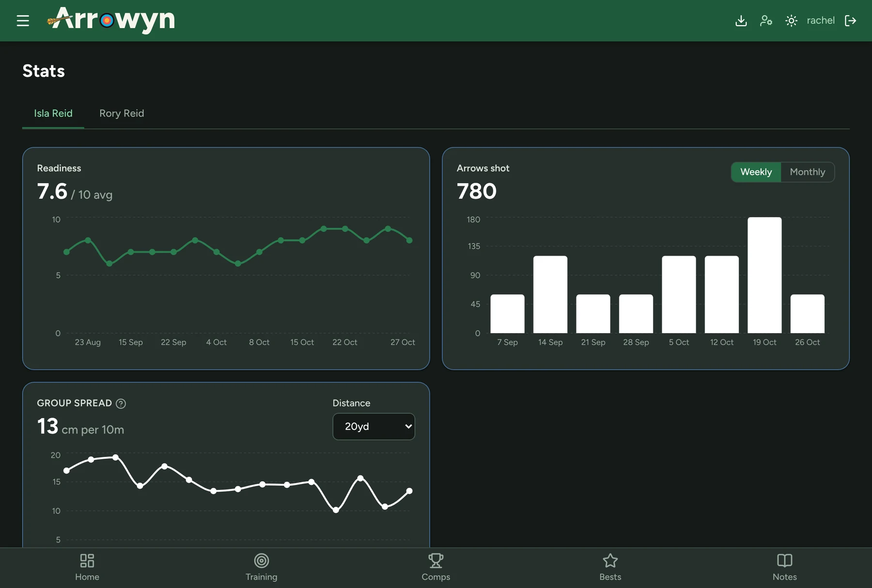The image size is (872, 588).
Task: Click the 23 Aug axis label
Action: coord(88,342)
